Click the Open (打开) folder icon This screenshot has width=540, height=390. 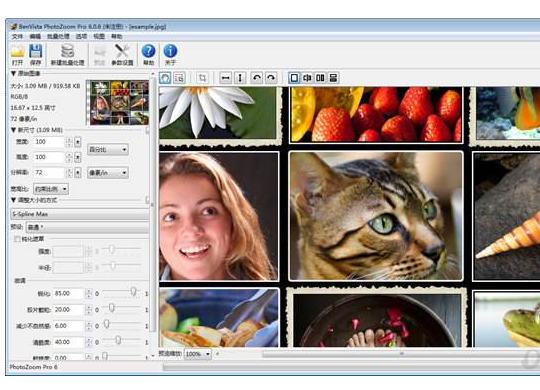pyautogui.click(x=17, y=51)
